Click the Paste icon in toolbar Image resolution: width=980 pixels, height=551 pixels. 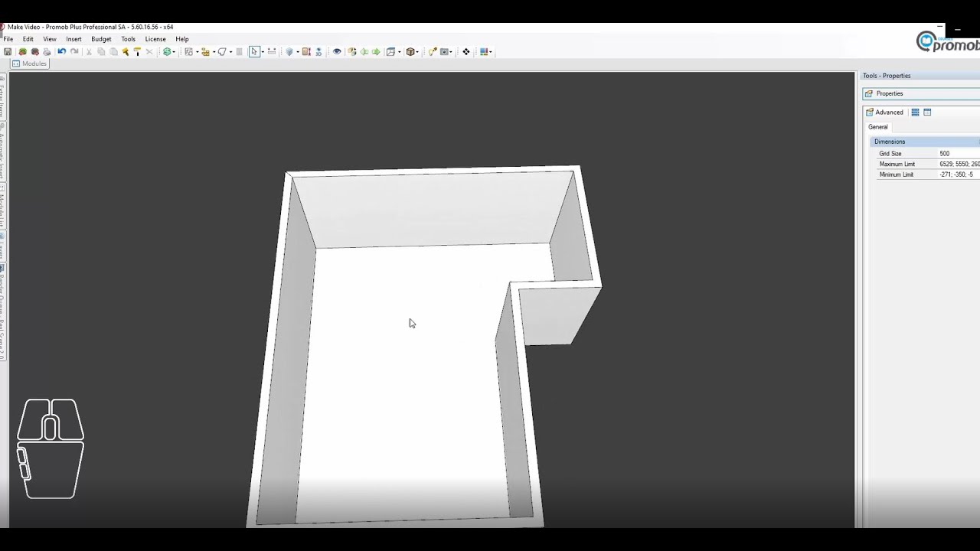point(113,52)
